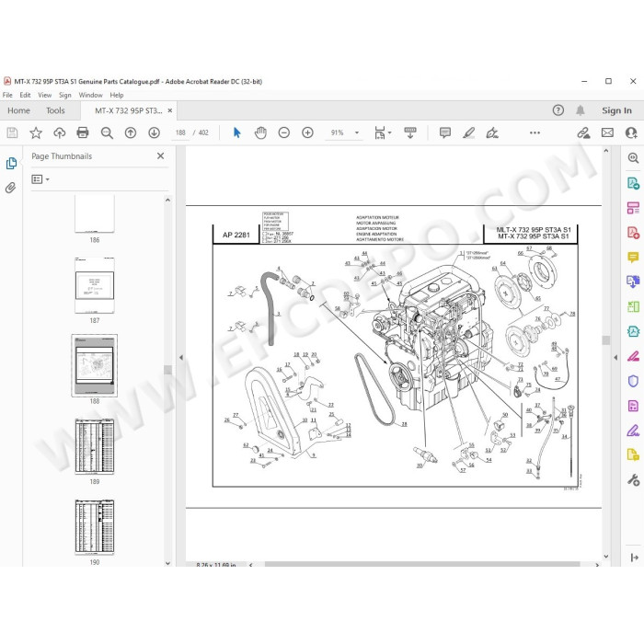Expand the tools pane at bottom right
The height and width of the screenshot is (644, 644).
[x=634, y=558]
